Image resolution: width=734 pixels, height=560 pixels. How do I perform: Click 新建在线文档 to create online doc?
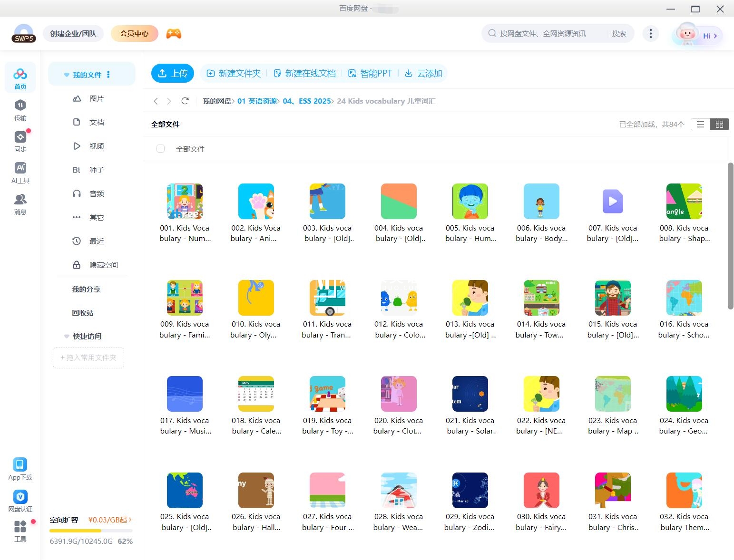tap(305, 73)
